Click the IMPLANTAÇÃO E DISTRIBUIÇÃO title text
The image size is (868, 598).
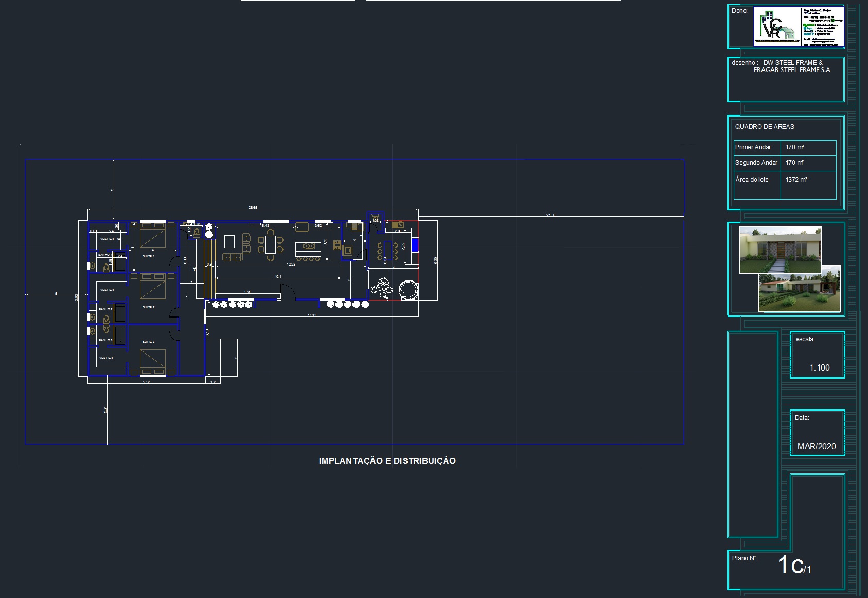pos(387,461)
